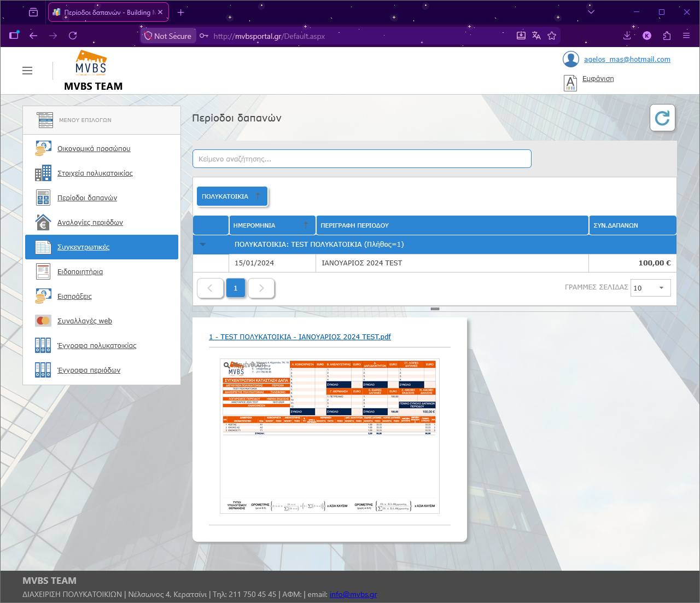Open the hamburger menu in the header
700x603 pixels.
point(27,71)
